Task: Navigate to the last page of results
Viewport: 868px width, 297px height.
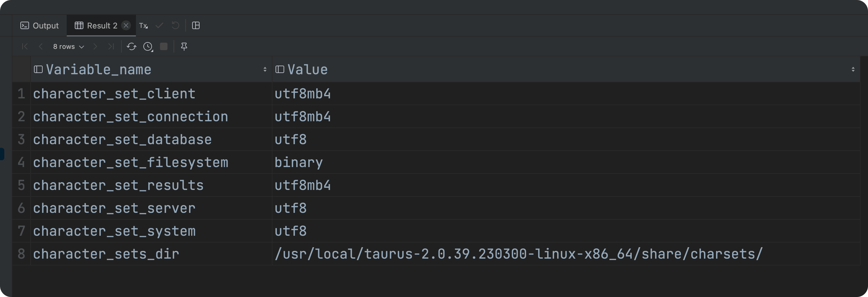Action: pyautogui.click(x=111, y=47)
